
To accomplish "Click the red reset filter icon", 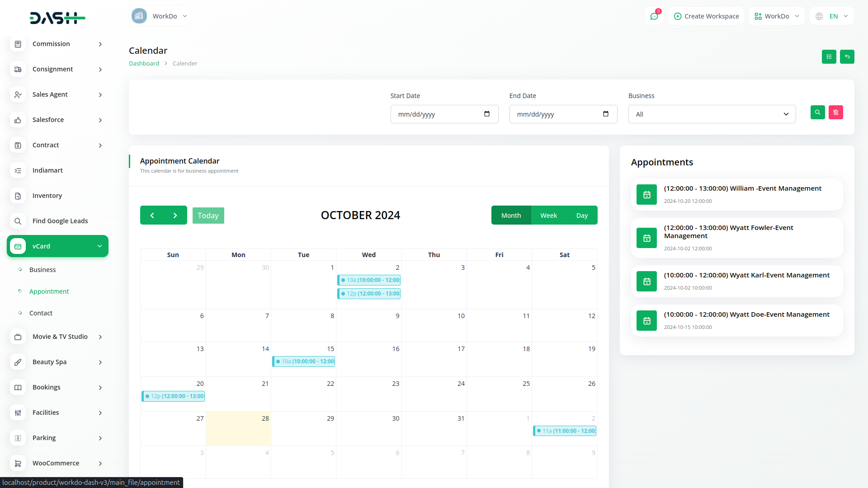I will [835, 113].
